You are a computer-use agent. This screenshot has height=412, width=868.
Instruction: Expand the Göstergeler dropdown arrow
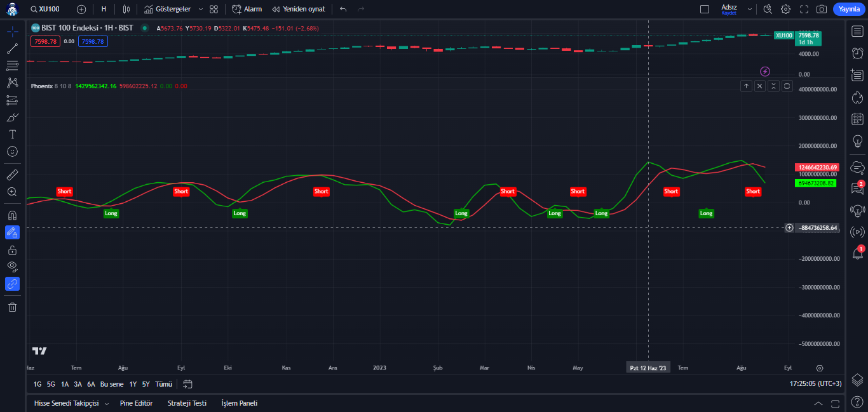pyautogui.click(x=201, y=10)
